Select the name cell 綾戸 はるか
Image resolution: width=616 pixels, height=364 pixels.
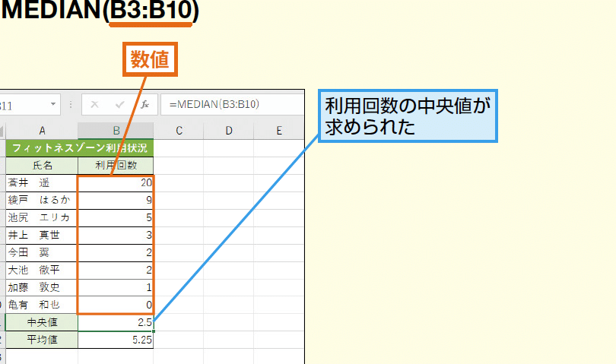[42, 201]
